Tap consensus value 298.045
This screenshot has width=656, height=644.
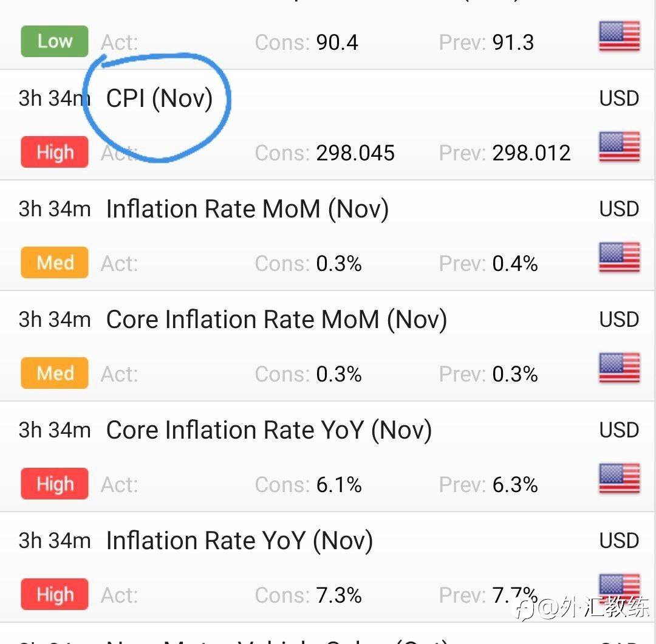pos(355,152)
